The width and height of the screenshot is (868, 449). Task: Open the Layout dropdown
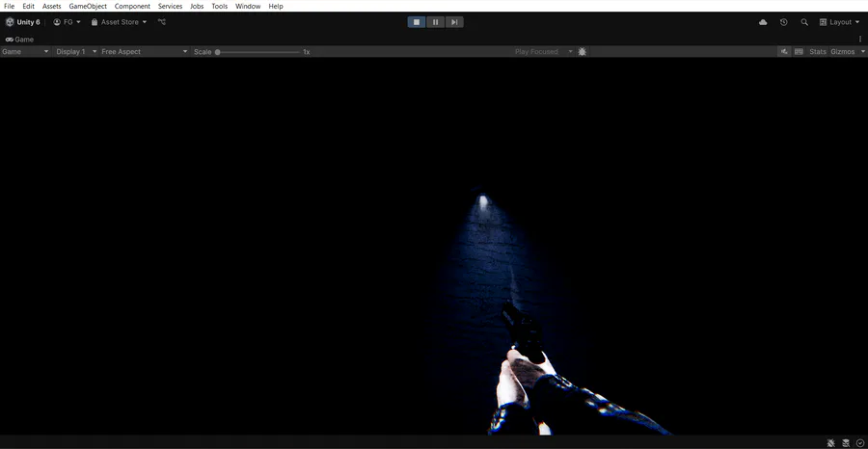[840, 22]
